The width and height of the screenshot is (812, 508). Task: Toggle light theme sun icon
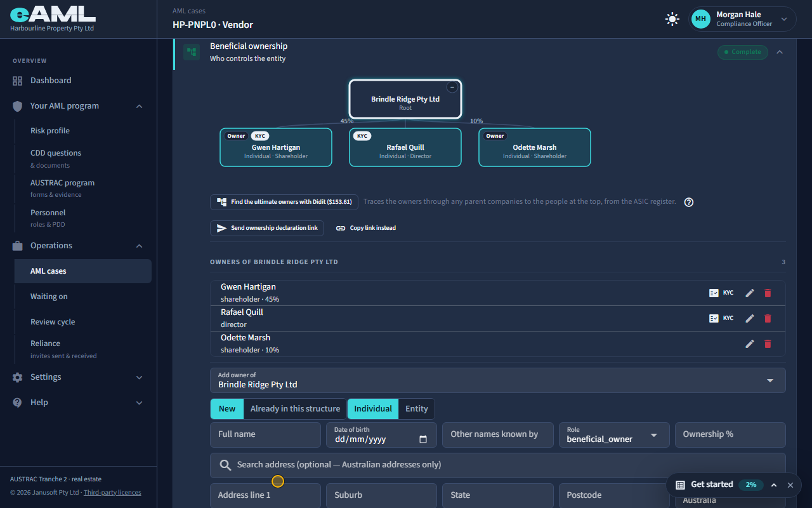click(x=672, y=19)
